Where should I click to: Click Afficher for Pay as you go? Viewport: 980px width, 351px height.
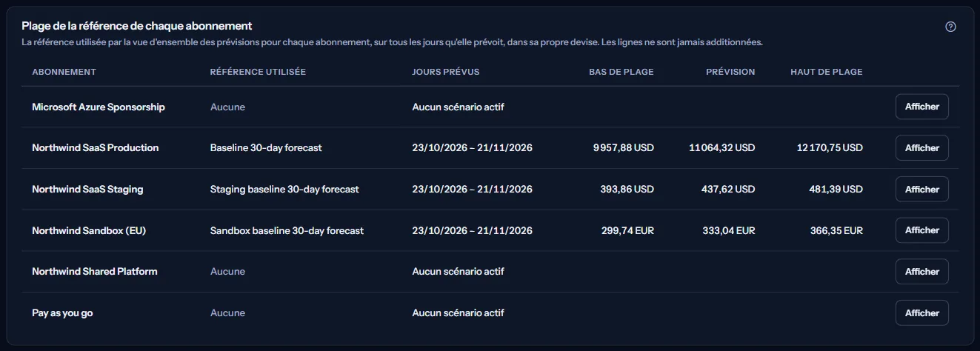(921, 312)
